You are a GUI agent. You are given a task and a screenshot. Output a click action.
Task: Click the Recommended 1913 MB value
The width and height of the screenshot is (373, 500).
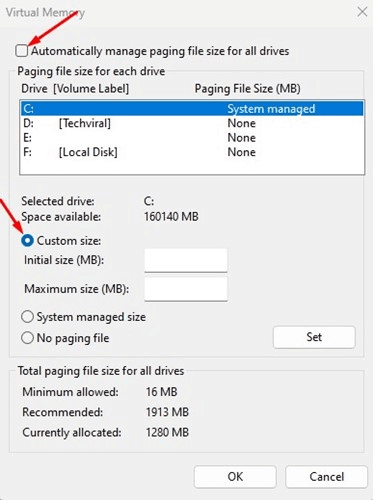167,412
